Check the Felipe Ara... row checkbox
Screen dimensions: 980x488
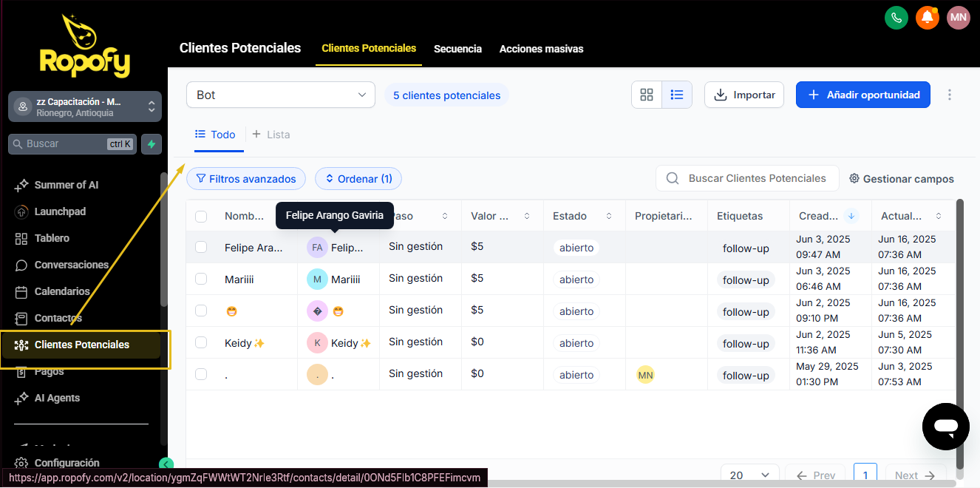(x=201, y=247)
